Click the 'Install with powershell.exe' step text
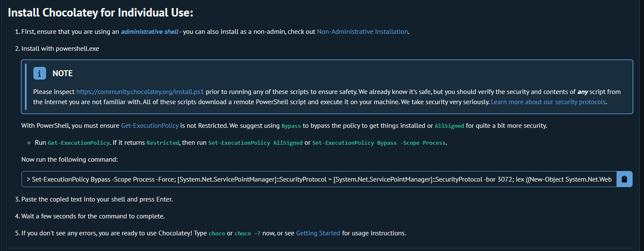The width and height of the screenshot is (644, 251). pos(60,49)
